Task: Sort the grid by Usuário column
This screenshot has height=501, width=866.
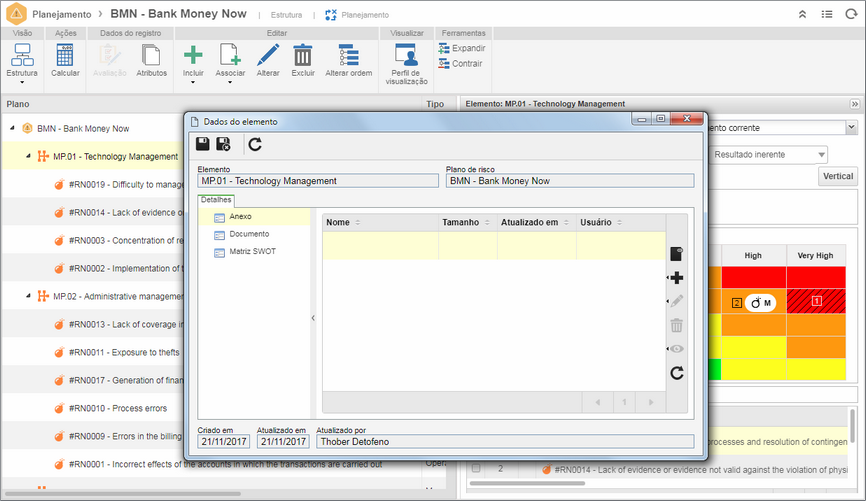Action: (621, 222)
